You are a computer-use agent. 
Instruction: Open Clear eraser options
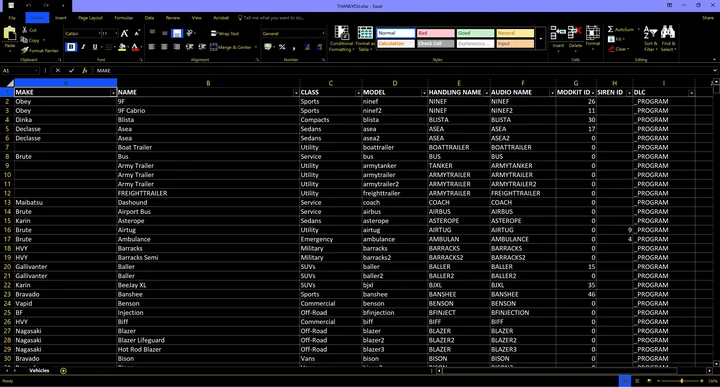[618, 49]
